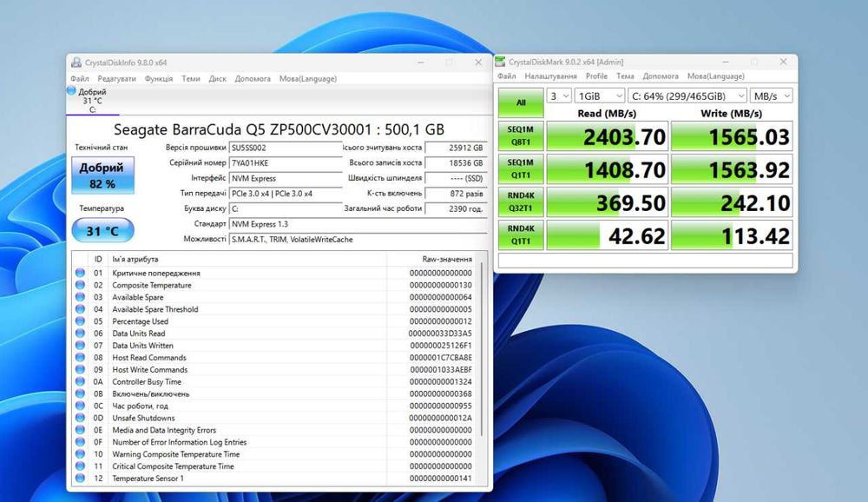Click the SMART attribute list vertical scrollbar
The image size is (868, 502).
pyautogui.click(x=482, y=349)
